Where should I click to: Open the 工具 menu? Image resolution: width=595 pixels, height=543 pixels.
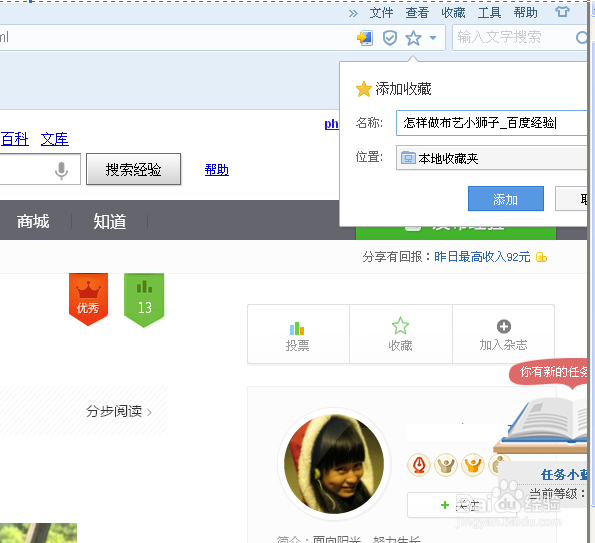click(489, 13)
